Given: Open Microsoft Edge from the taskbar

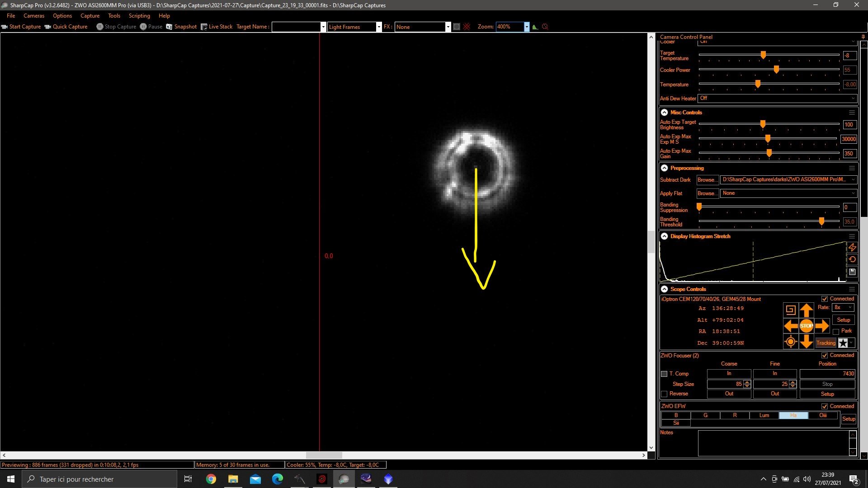Looking at the screenshot, I should [x=277, y=479].
